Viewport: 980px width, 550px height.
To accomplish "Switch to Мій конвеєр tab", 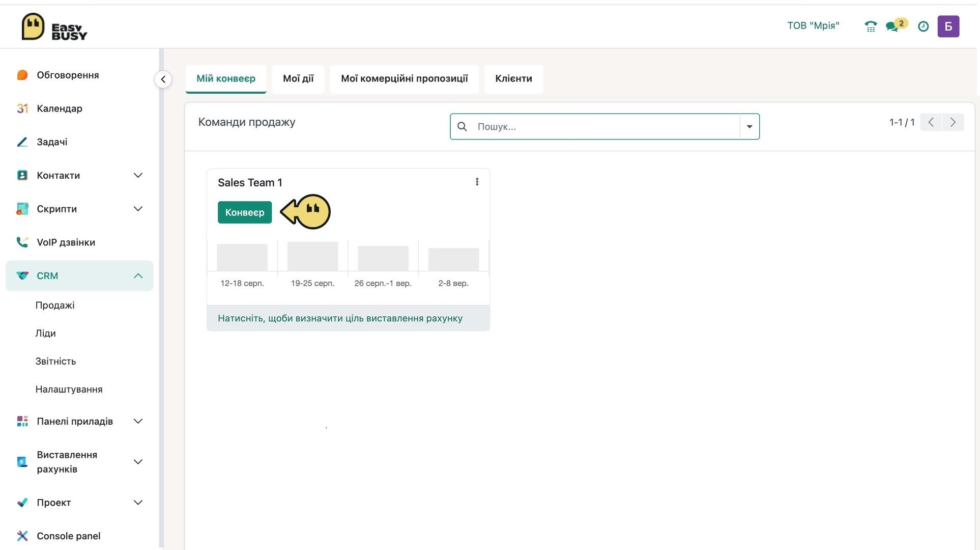I will tap(226, 79).
